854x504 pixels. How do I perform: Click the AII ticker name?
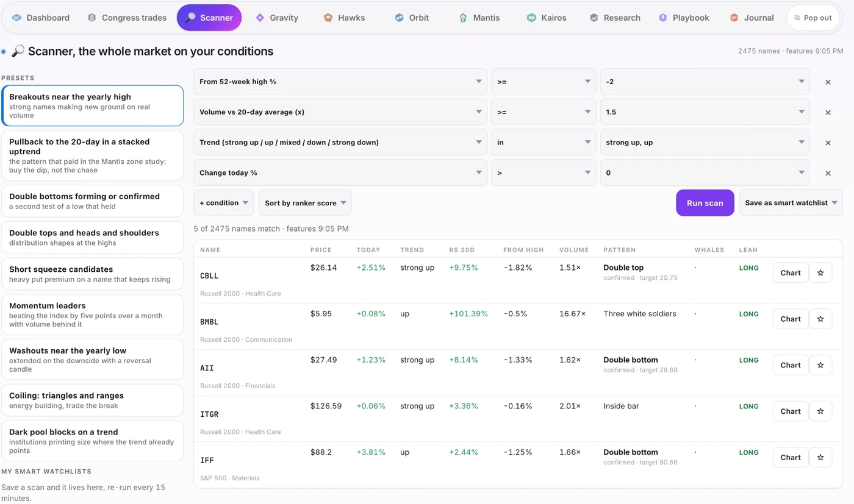207,368
